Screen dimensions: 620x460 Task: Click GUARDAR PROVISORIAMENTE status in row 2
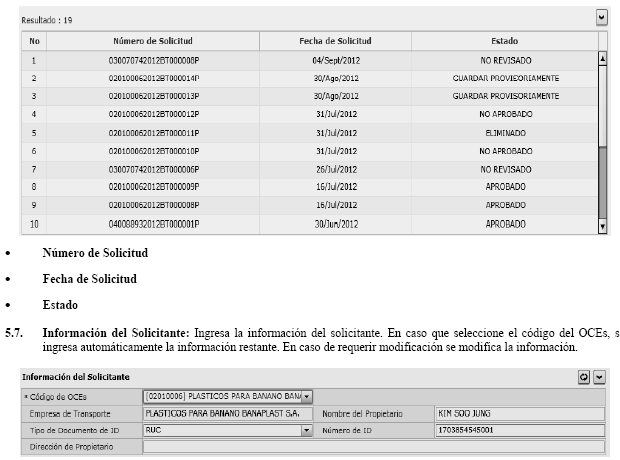(505, 78)
